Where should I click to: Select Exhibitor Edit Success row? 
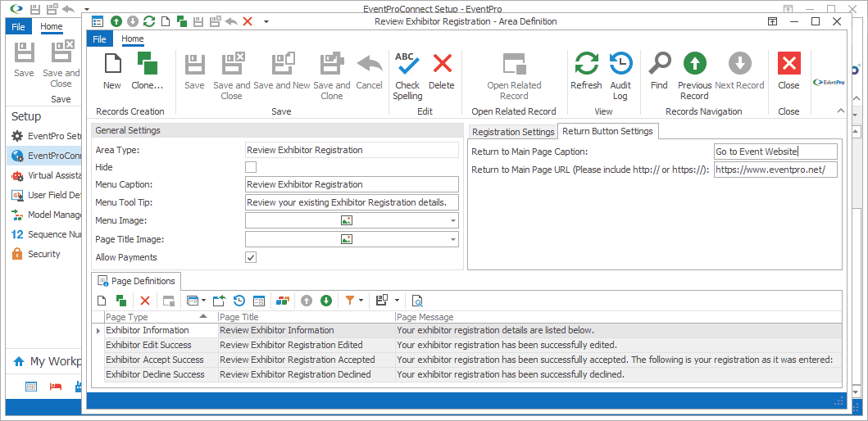tap(468, 345)
